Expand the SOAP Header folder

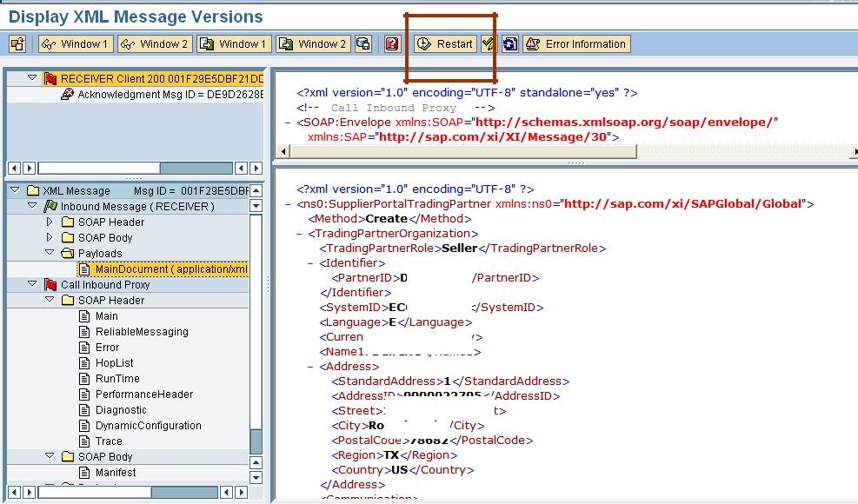(x=50, y=222)
